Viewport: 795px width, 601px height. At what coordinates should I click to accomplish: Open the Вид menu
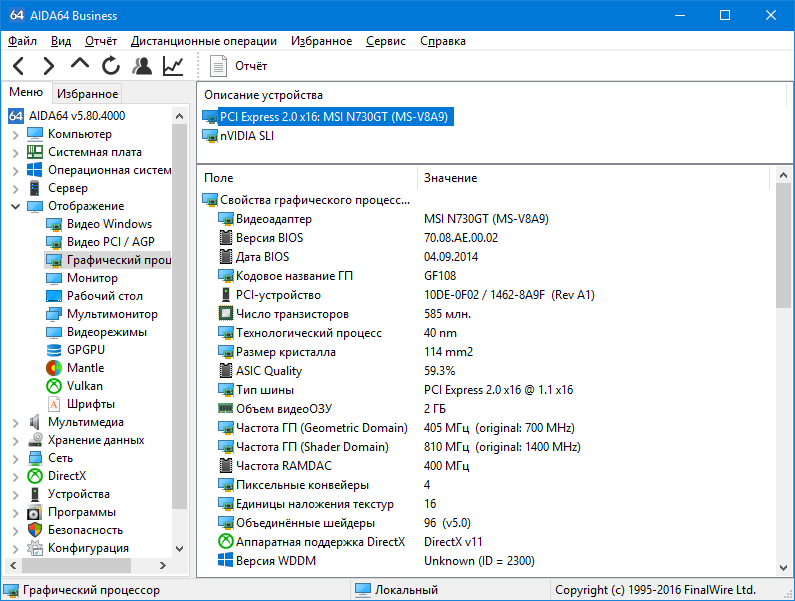(x=61, y=41)
